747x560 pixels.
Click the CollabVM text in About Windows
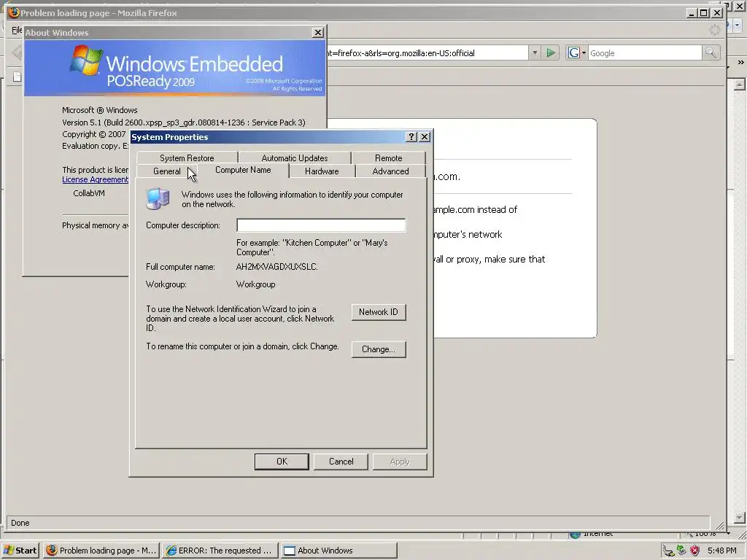(x=88, y=192)
